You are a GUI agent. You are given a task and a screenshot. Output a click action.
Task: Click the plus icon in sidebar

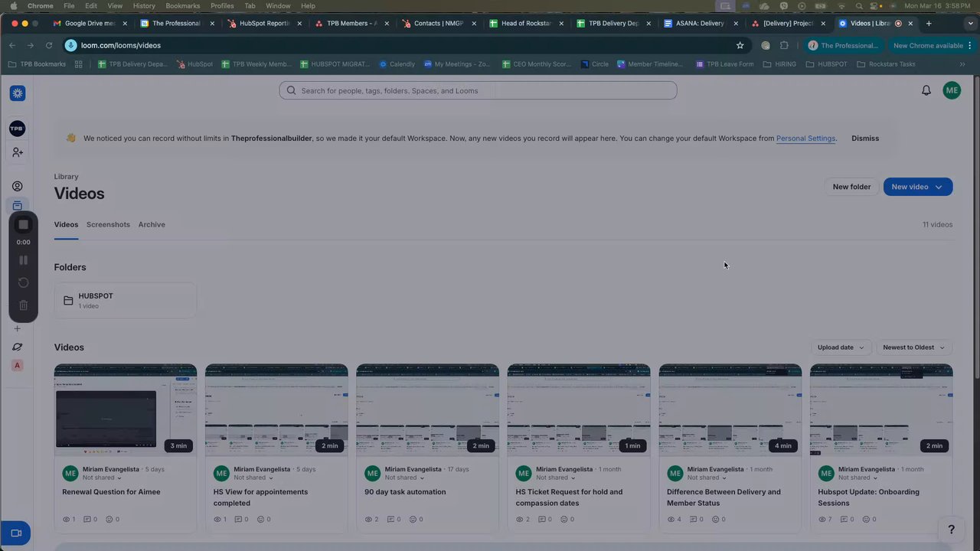coord(17,329)
